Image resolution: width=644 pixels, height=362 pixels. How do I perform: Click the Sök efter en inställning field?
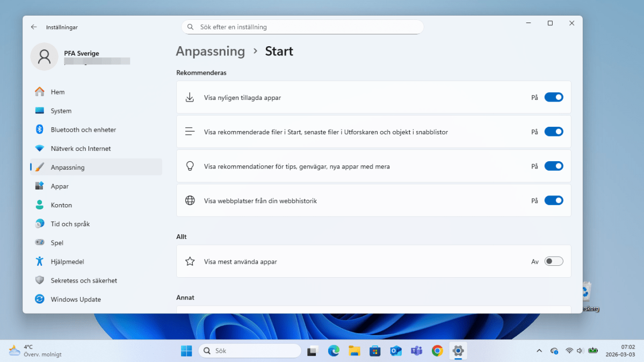pos(302,26)
